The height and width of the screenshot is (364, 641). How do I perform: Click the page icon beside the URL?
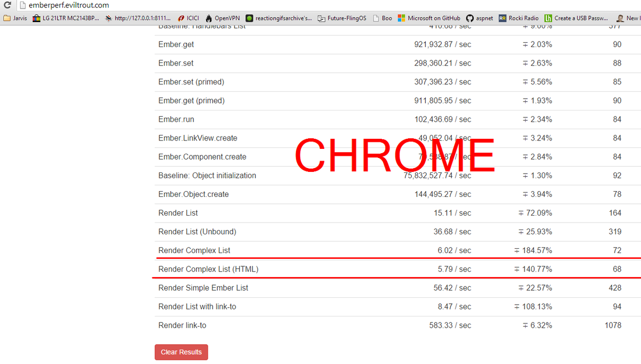click(x=22, y=5)
